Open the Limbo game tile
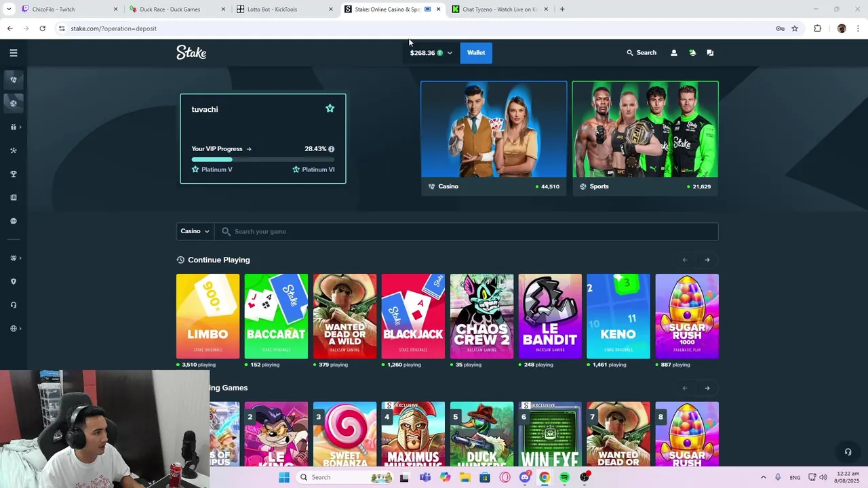 208,316
